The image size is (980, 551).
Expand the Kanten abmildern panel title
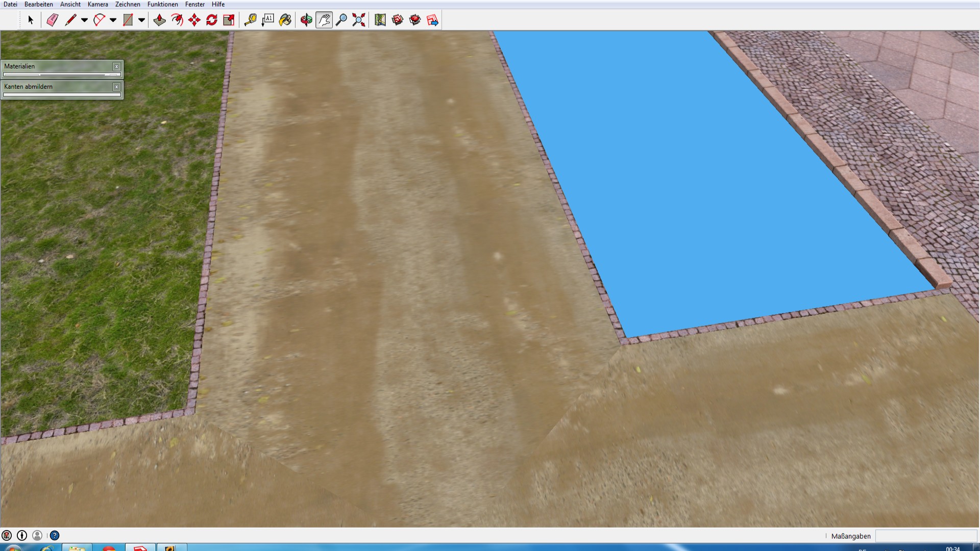[29, 87]
